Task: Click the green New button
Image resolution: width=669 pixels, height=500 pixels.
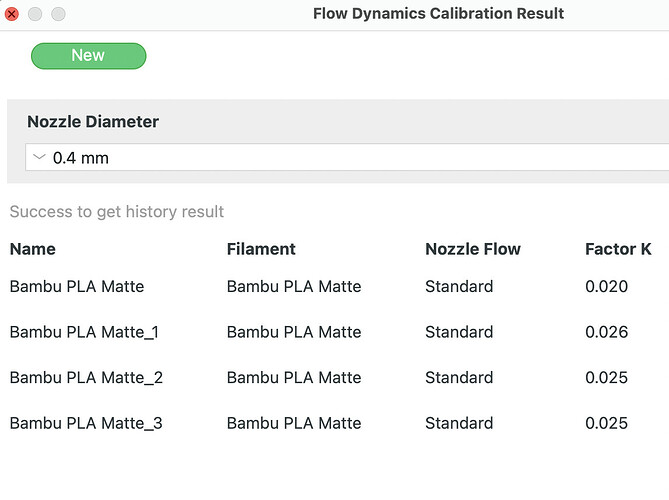Action: tap(88, 56)
